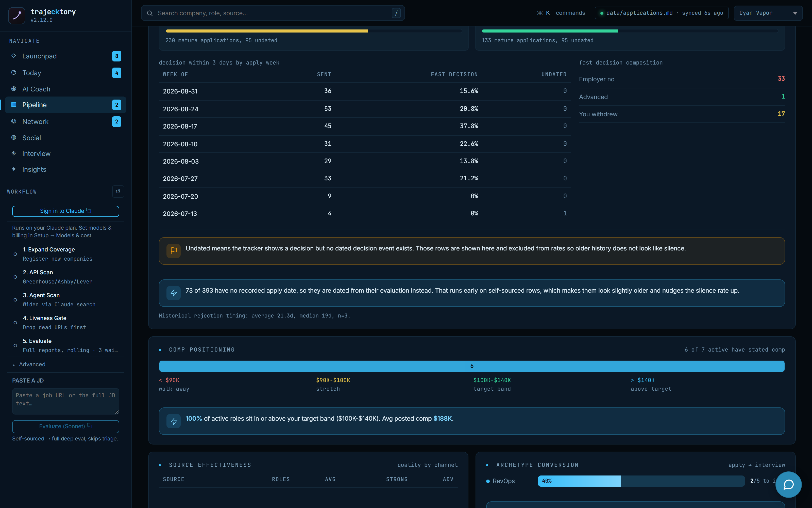Screen dimensions: 812x508
Task: Open Launchpad in the sidebar
Action: coord(65,56)
